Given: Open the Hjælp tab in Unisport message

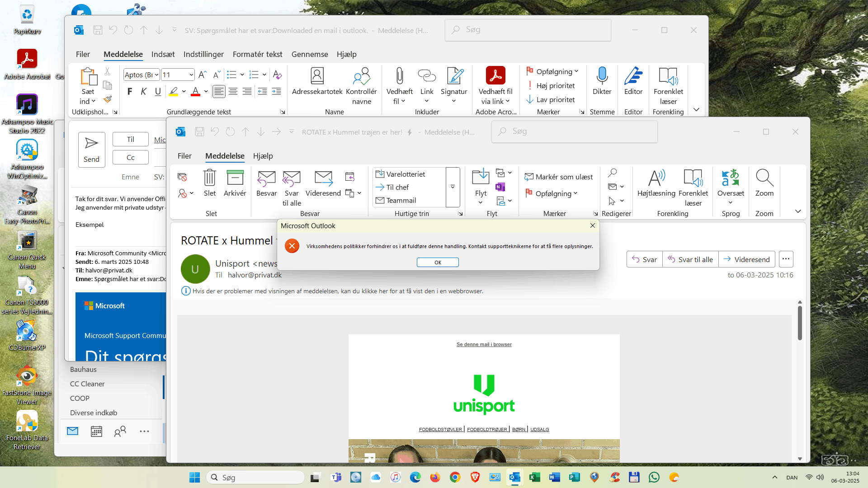Looking at the screenshot, I should 263,156.
